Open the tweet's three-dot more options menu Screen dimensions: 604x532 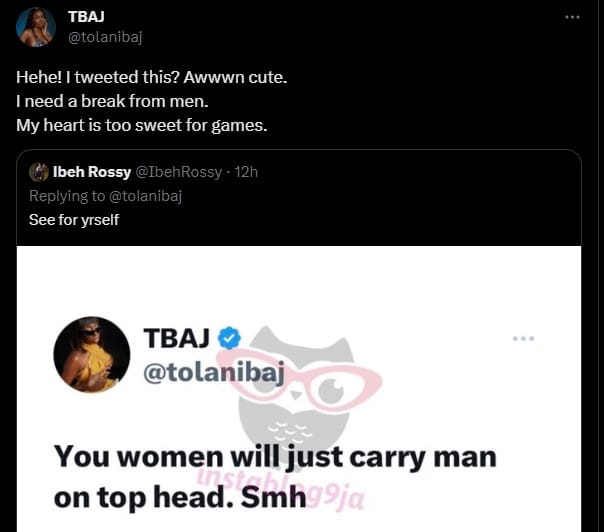point(572,17)
